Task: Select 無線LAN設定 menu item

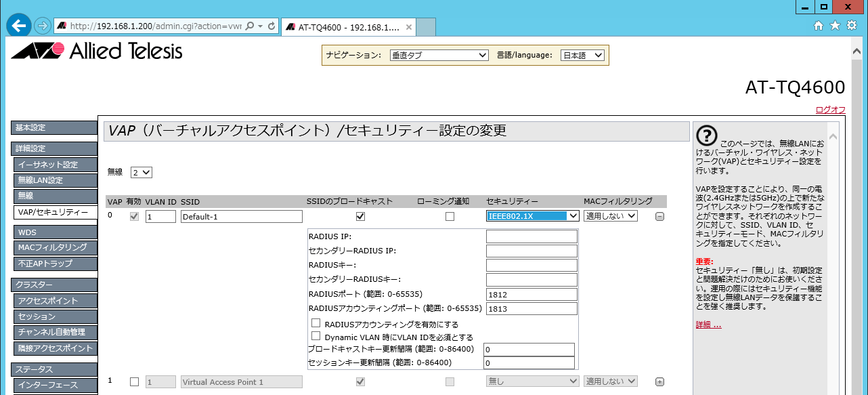Action: tap(56, 180)
